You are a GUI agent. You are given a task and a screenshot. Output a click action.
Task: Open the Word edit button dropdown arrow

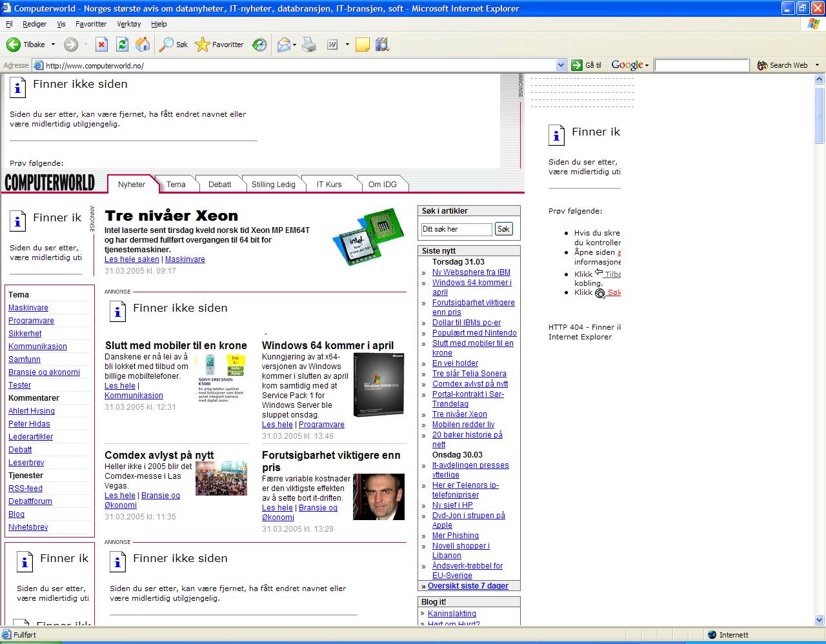[x=347, y=45]
